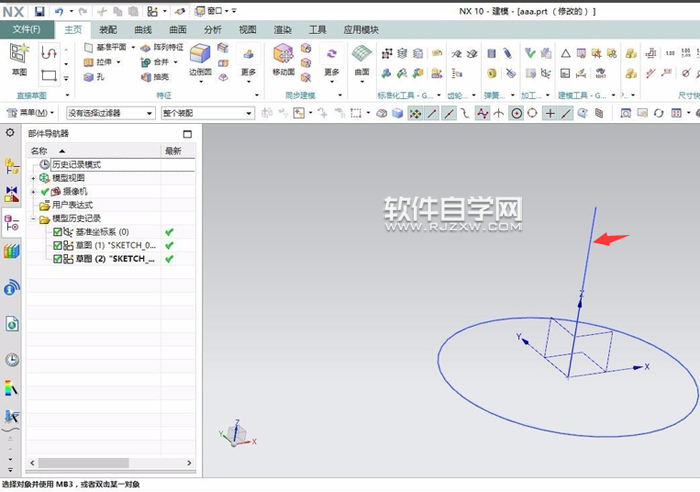Select the Move Face (移动面) tool

click(x=283, y=57)
